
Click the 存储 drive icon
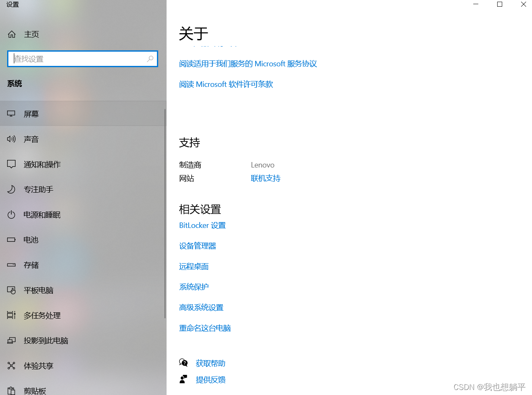[x=11, y=265]
